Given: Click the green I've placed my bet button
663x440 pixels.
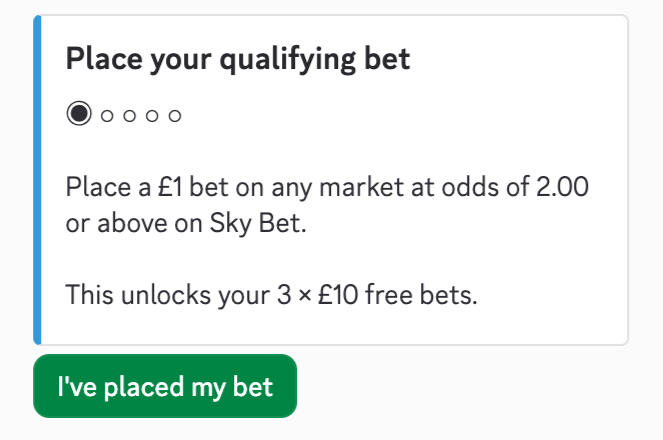Looking at the screenshot, I should (165, 386).
